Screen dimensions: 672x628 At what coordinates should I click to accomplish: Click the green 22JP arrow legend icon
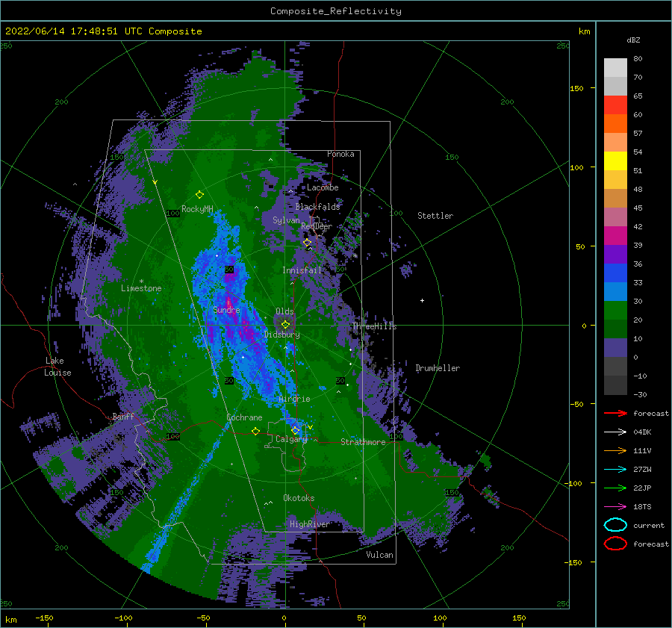click(x=615, y=488)
